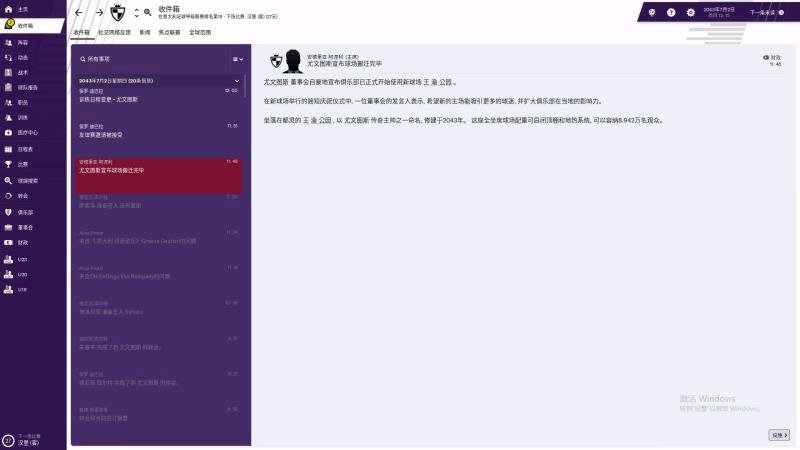Open the Home item with house icon
800x450 pixels.
pos(16,9)
